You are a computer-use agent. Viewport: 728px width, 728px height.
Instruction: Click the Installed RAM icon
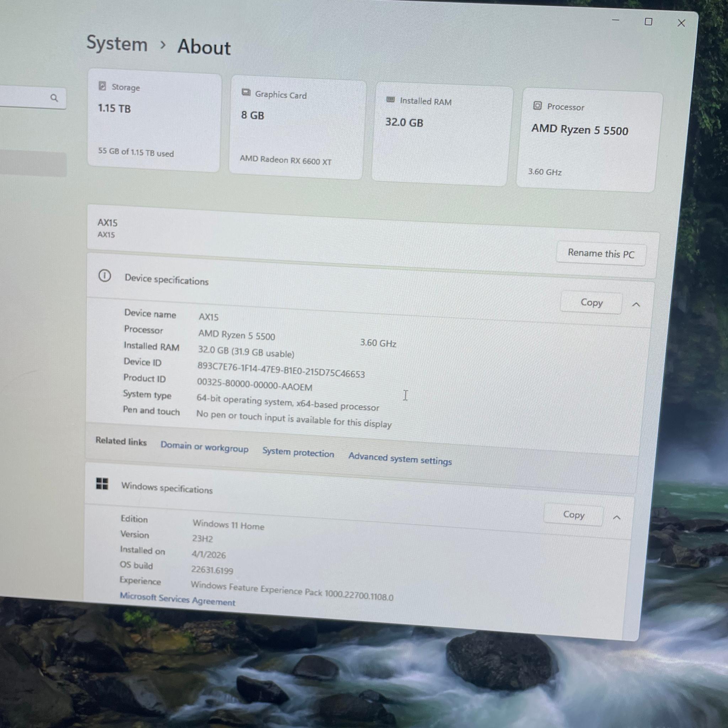pos(391,100)
